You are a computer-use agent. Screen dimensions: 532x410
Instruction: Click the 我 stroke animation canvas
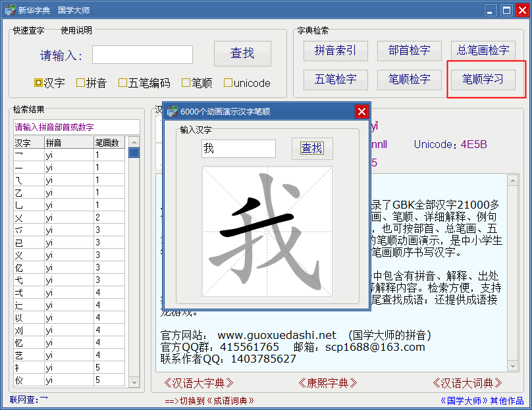point(267,232)
